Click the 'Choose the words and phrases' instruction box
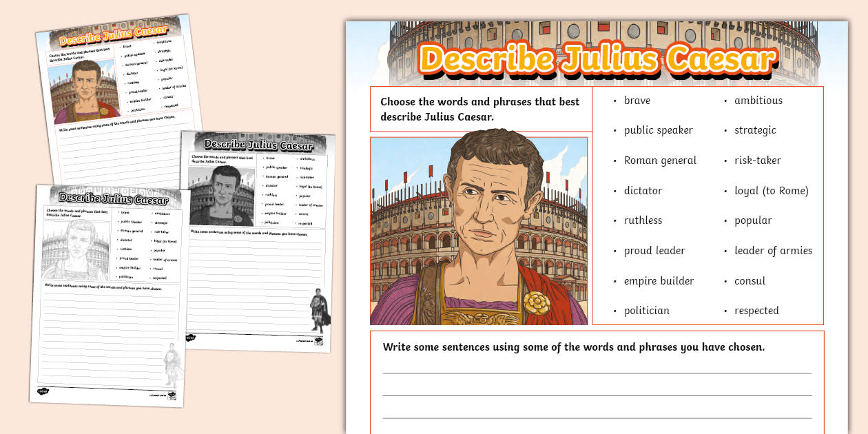This screenshot has width=868, height=434. (480, 109)
